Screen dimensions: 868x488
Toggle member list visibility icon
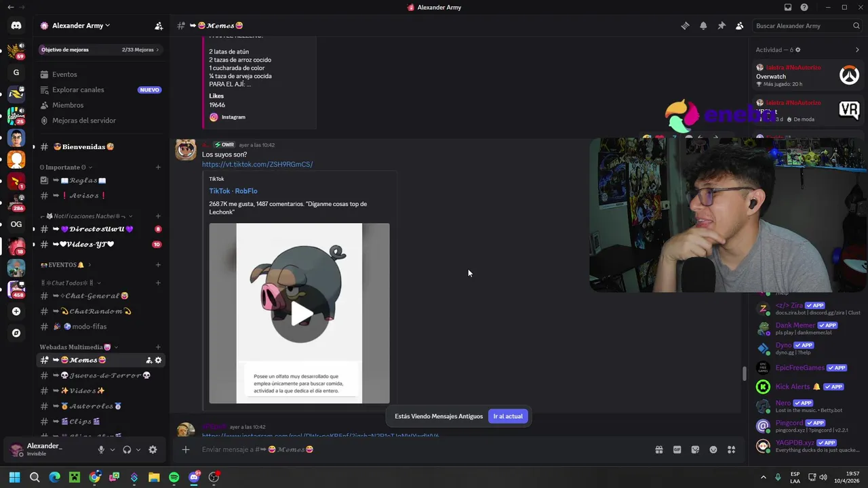click(x=740, y=26)
